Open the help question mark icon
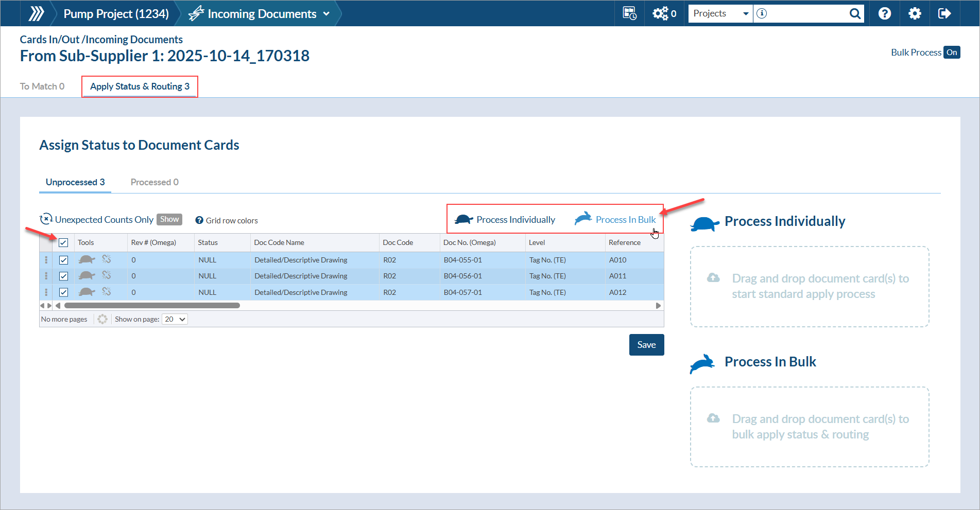Viewport: 980px width, 510px height. pos(885,13)
